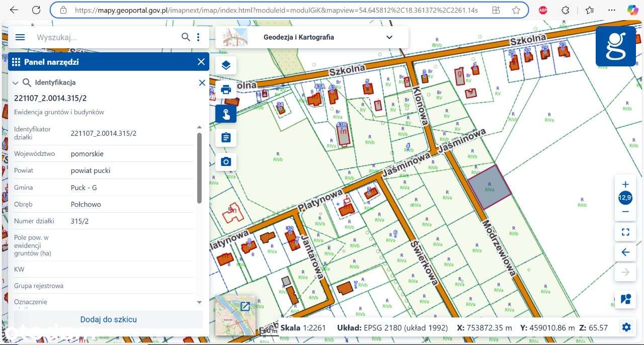The image size is (644, 345).
Task: Click the Klonowa street label
Action: [420, 105]
